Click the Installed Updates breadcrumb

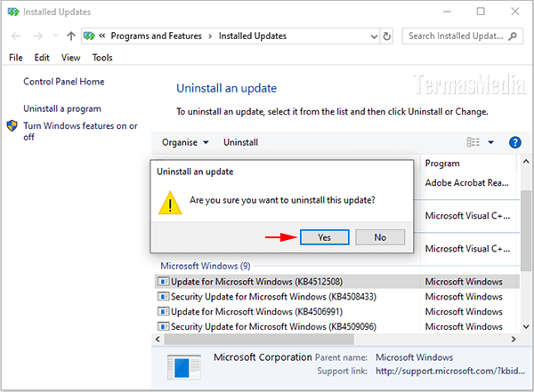[253, 36]
